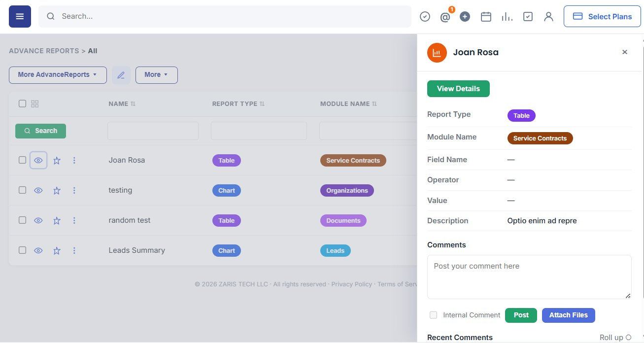
Task: Click the comment text area
Action: (529, 277)
